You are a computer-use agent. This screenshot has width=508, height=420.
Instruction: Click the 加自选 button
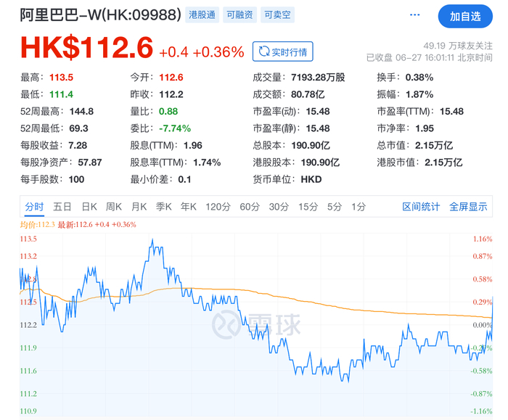point(465,16)
